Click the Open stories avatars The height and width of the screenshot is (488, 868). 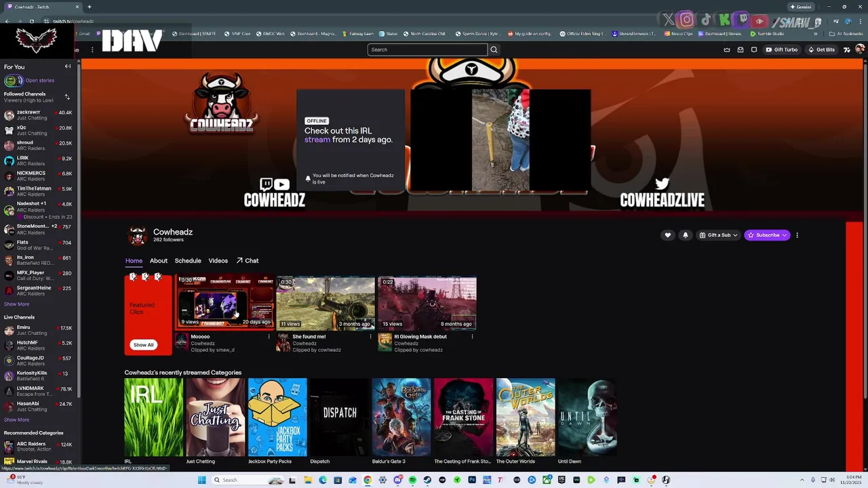pyautogui.click(x=14, y=81)
